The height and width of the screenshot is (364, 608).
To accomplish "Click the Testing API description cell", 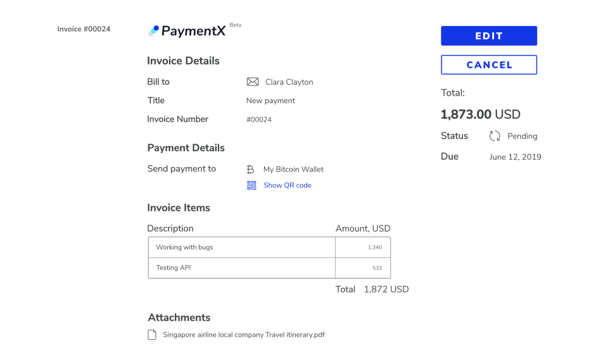I will [x=241, y=268].
